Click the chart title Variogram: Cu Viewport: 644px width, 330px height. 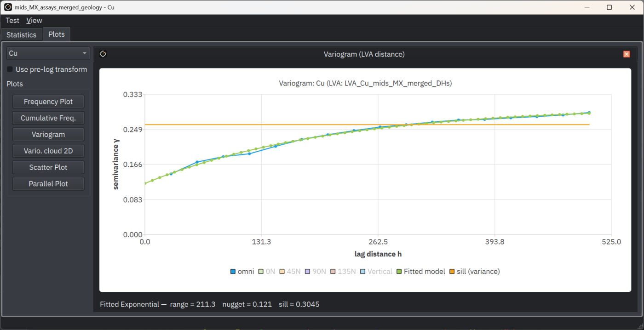coord(365,84)
